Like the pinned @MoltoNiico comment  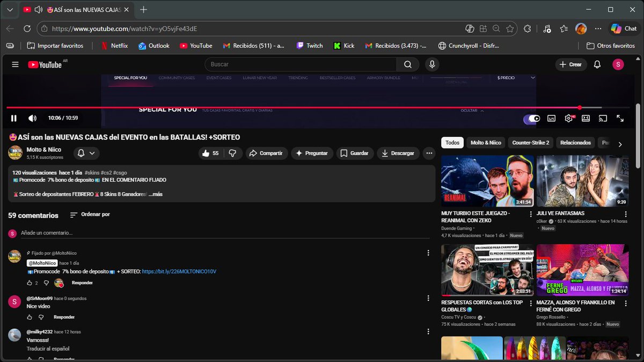pyautogui.click(x=30, y=283)
